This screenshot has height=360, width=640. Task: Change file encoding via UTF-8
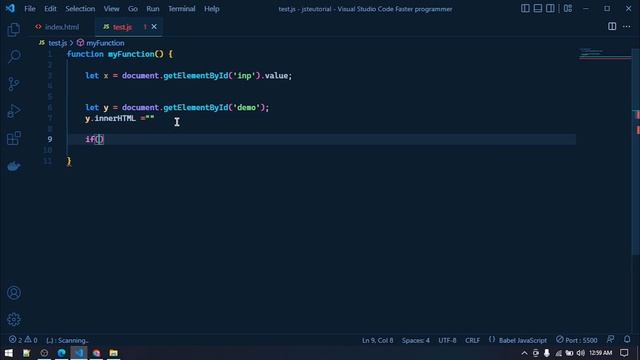point(447,340)
